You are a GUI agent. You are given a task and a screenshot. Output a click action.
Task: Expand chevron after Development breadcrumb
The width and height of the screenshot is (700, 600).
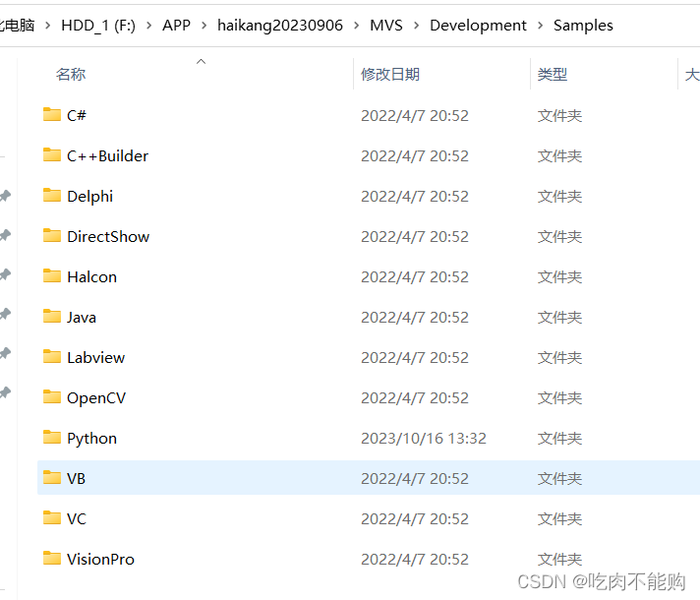tap(540, 26)
